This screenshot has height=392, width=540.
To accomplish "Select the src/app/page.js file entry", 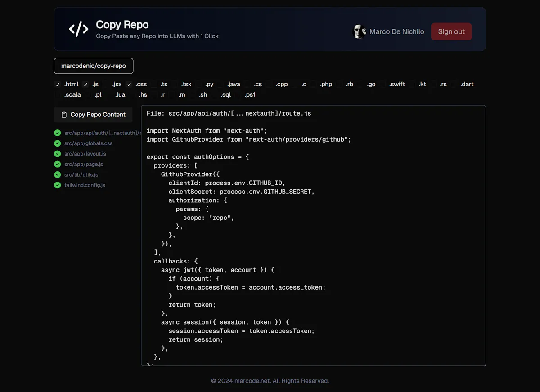I will pos(84,164).
